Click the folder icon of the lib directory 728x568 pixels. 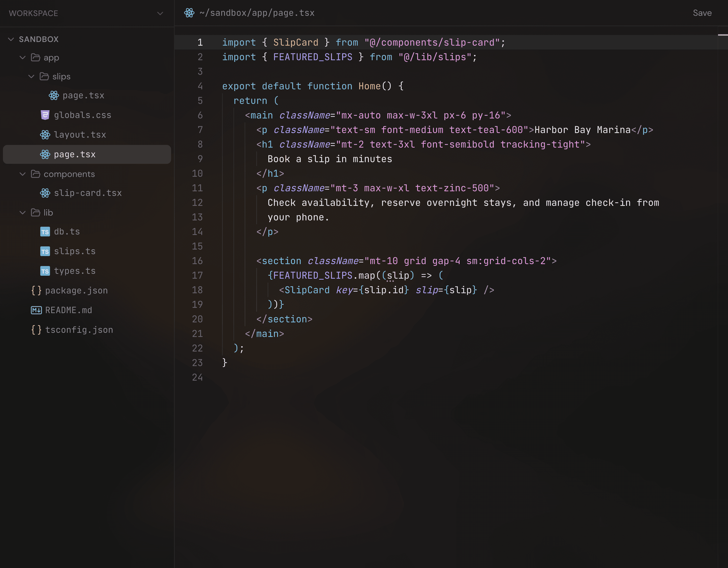35,213
